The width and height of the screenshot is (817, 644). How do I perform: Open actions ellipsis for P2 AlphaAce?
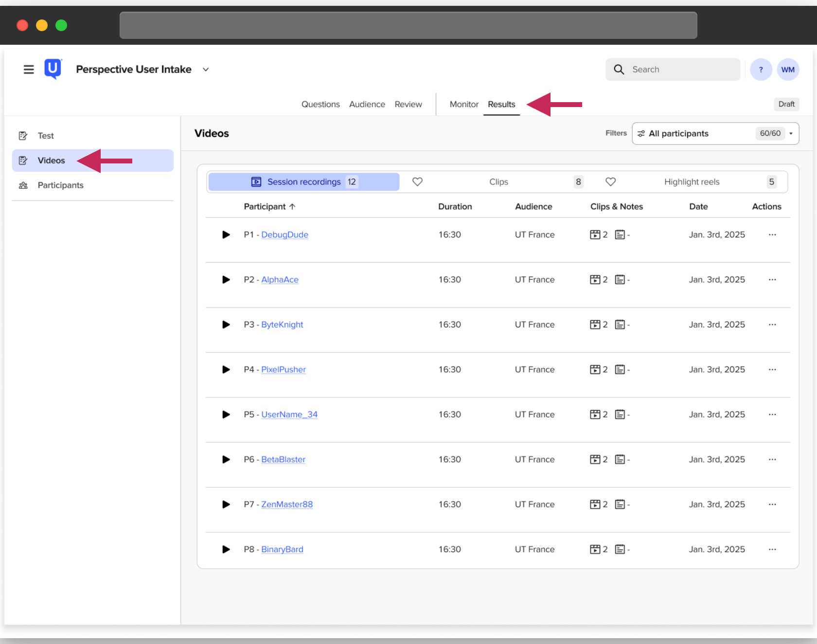click(x=772, y=280)
